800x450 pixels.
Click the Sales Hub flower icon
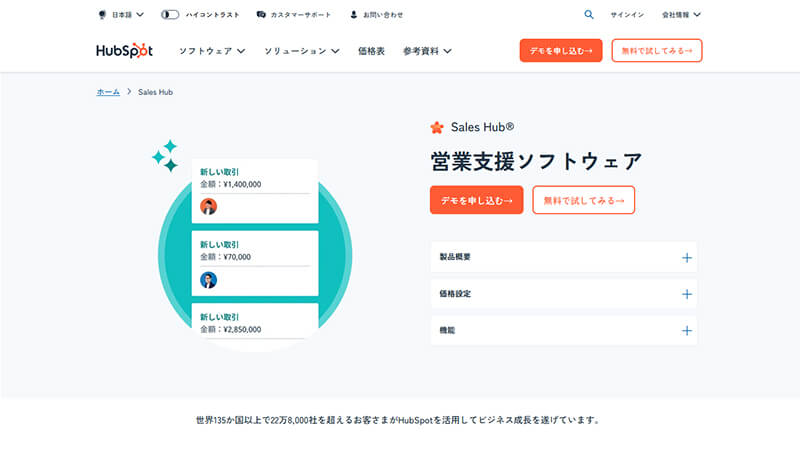pos(436,127)
